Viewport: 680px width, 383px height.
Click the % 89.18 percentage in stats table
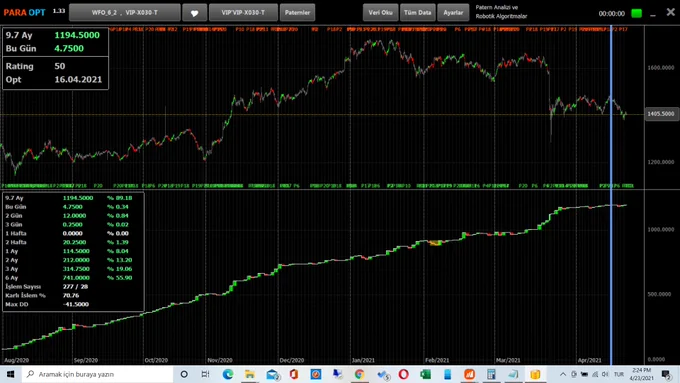coord(120,198)
